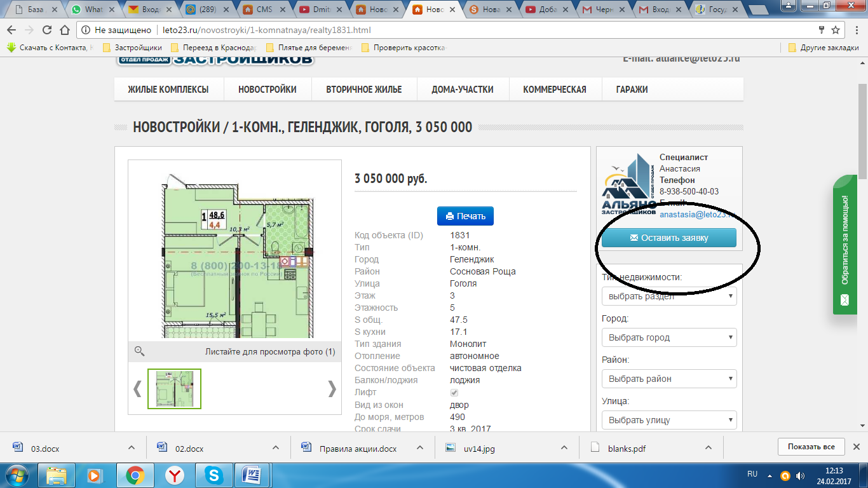Viewport: 868px width, 488px height.
Task: Click the browser reload page icon
Action: pyautogui.click(x=46, y=30)
